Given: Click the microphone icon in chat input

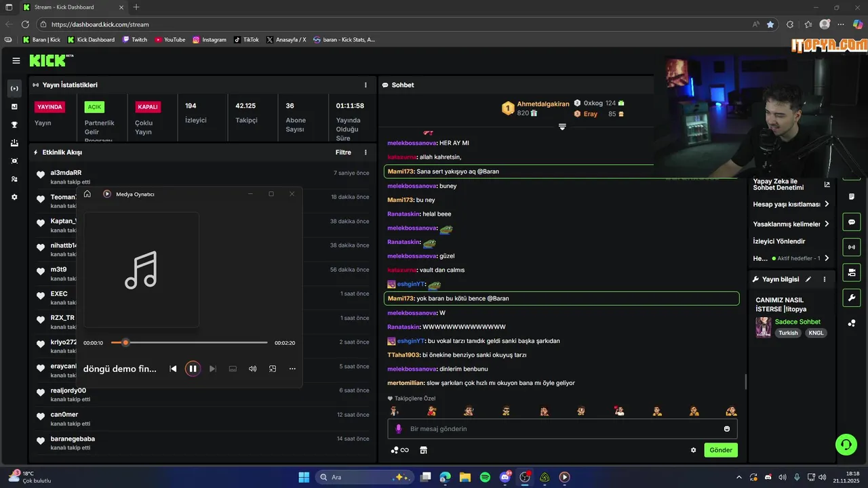Looking at the screenshot, I should tap(399, 429).
